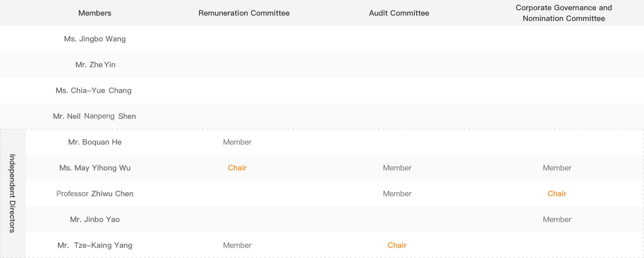Select Mr. Zhe Yin row name

coord(95,64)
